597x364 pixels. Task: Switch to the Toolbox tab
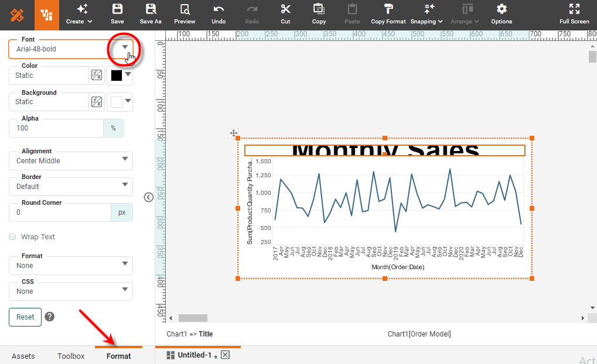(71, 356)
